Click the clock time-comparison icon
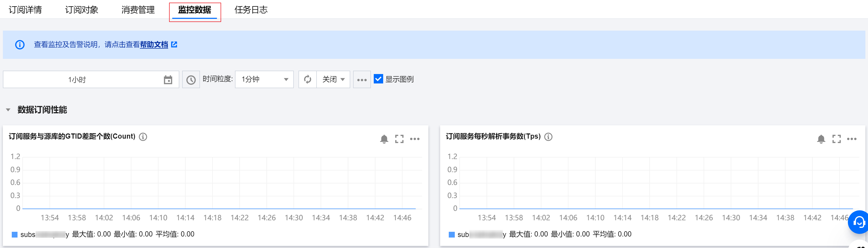 [x=191, y=80]
